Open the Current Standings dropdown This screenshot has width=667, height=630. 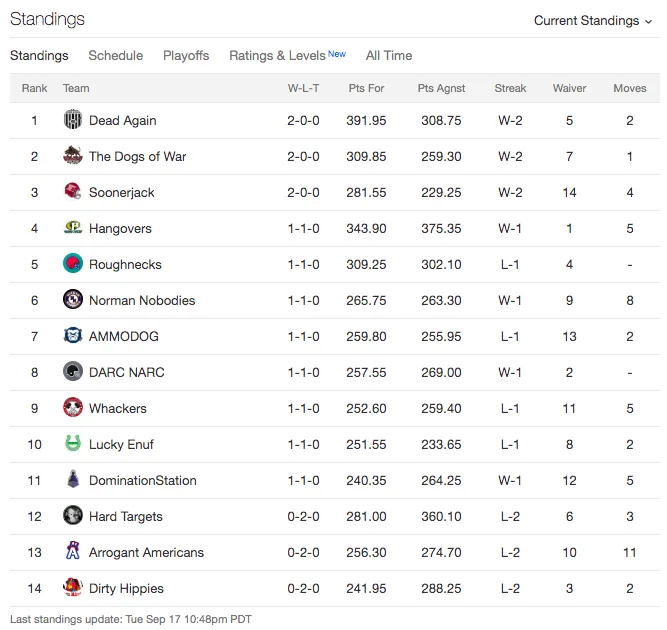[x=593, y=20]
